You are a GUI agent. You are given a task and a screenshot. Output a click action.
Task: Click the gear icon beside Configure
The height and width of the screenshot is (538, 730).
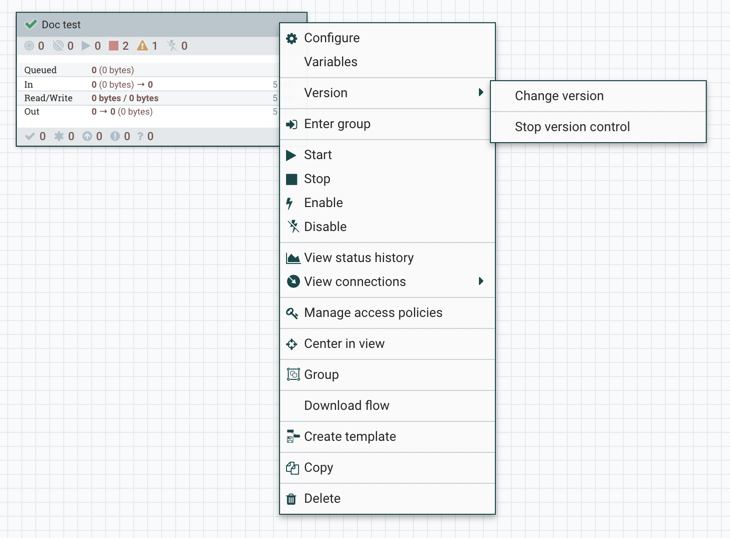[x=292, y=38]
